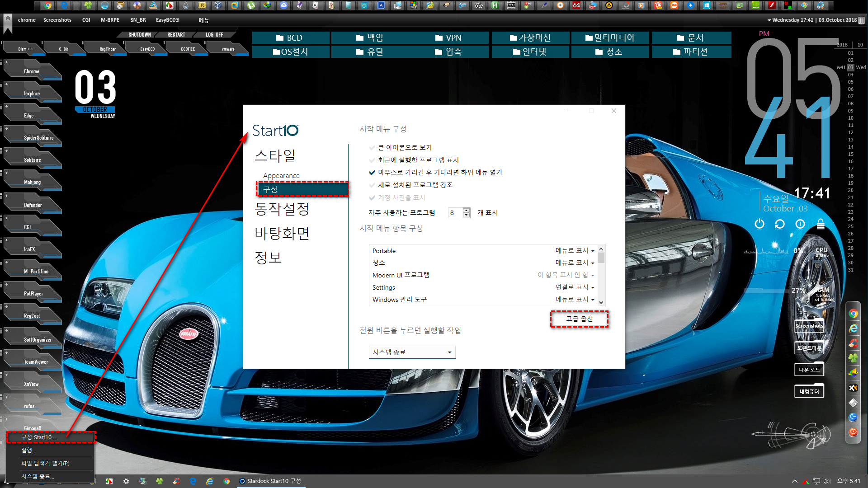The image size is (868, 488).
Task: Toggle '최근에 실행한 프로그램 표시' checkbox
Action: pos(372,160)
